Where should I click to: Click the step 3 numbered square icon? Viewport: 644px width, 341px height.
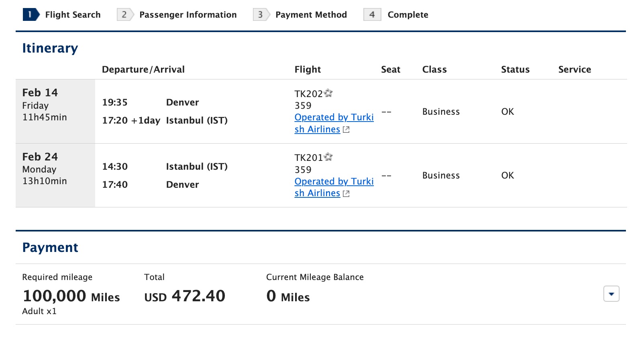[260, 14]
